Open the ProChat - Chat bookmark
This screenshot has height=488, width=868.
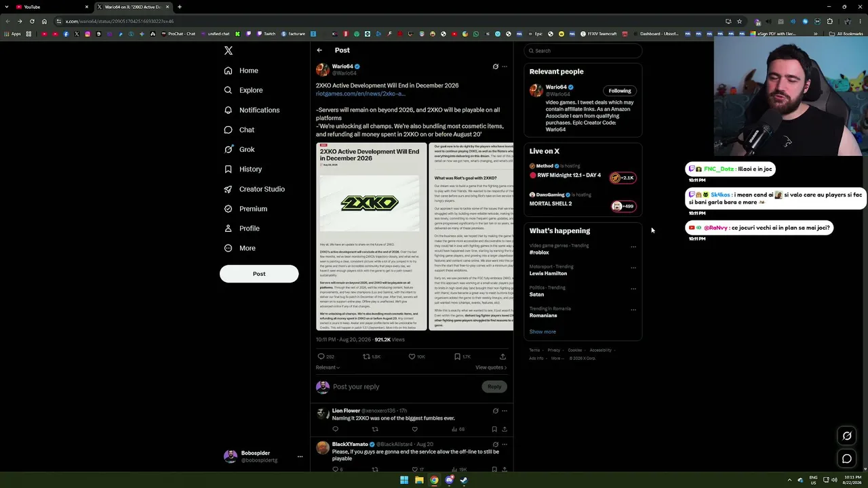pyautogui.click(x=178, y=34)
